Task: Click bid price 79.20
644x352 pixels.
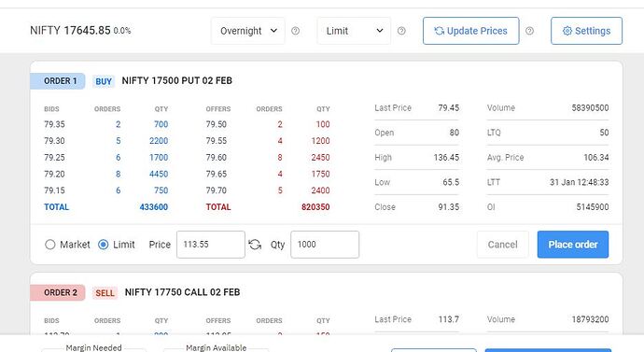Action: (x=55, y=174)
